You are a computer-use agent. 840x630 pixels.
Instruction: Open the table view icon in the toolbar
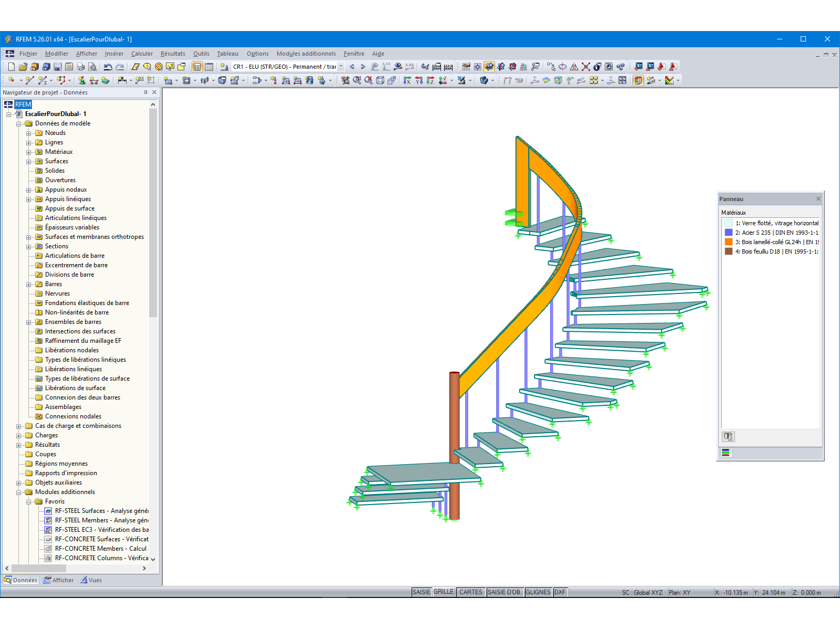[x=208, y=67]
